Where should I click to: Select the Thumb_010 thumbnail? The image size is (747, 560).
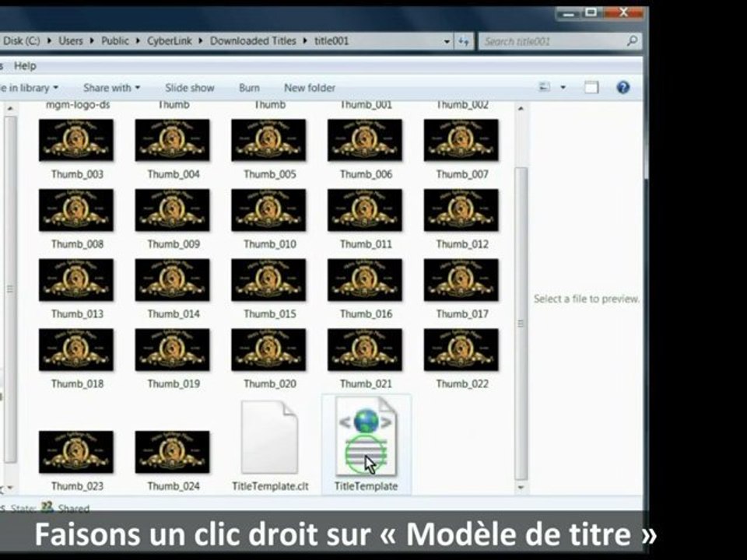[x=268, y=210]
